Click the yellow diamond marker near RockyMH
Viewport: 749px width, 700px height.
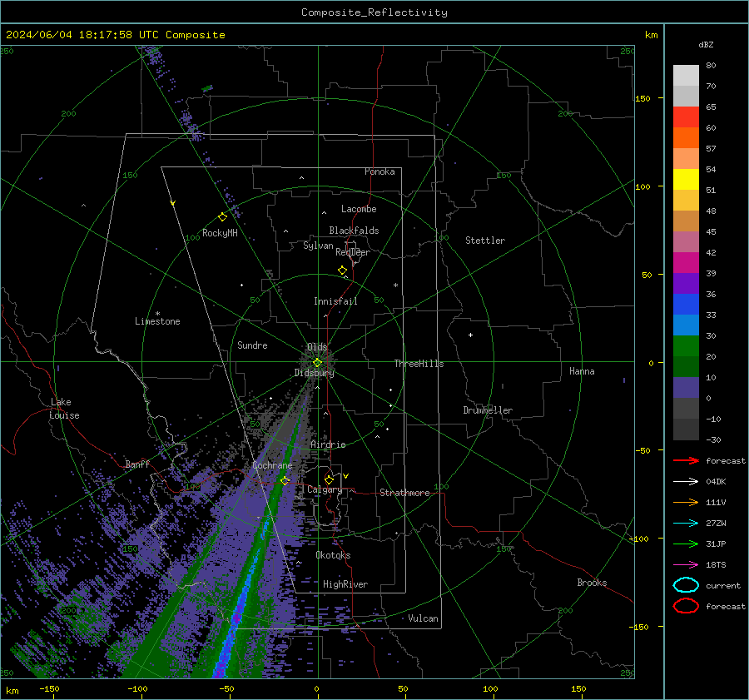222,217
